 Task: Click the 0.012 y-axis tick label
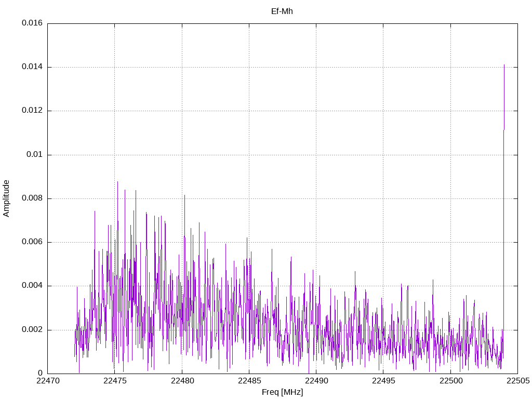(32, 111)
